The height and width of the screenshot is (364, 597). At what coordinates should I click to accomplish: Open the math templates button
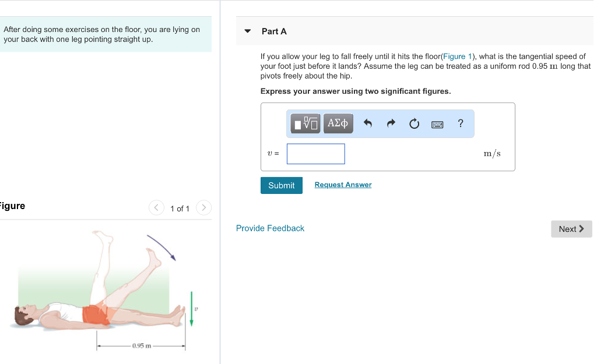305,123
